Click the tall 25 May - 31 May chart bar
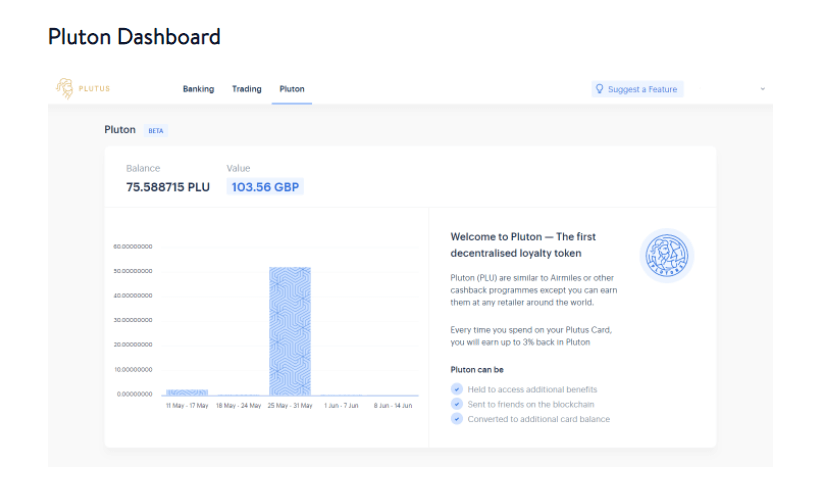Image resolution: width=831 pixels, height=483 pixels. pos(290,331)
